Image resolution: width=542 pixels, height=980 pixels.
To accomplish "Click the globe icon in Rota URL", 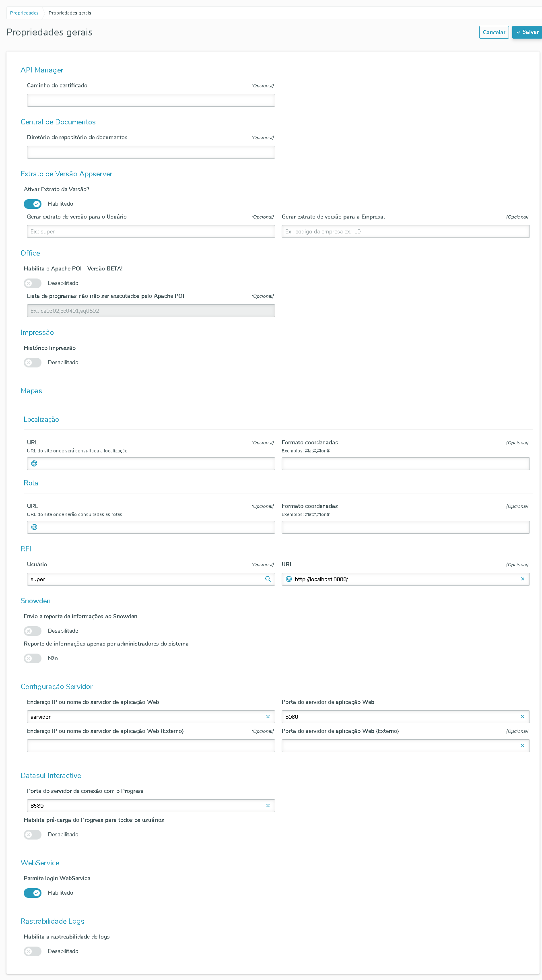I will 34,527.
